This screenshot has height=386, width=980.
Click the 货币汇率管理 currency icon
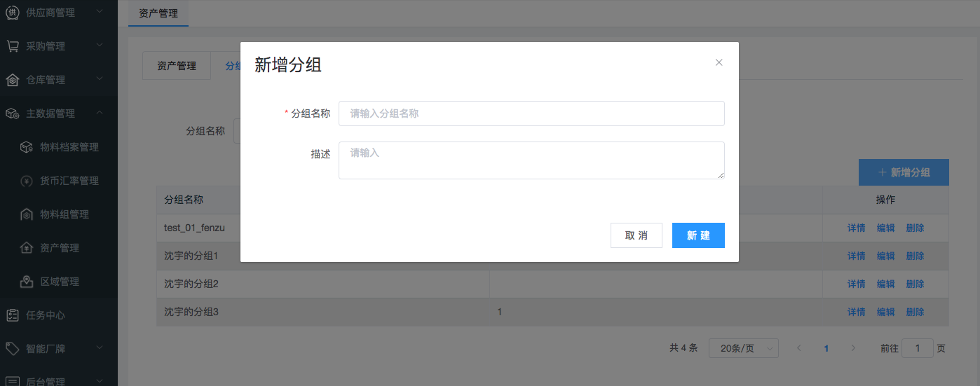27,181
